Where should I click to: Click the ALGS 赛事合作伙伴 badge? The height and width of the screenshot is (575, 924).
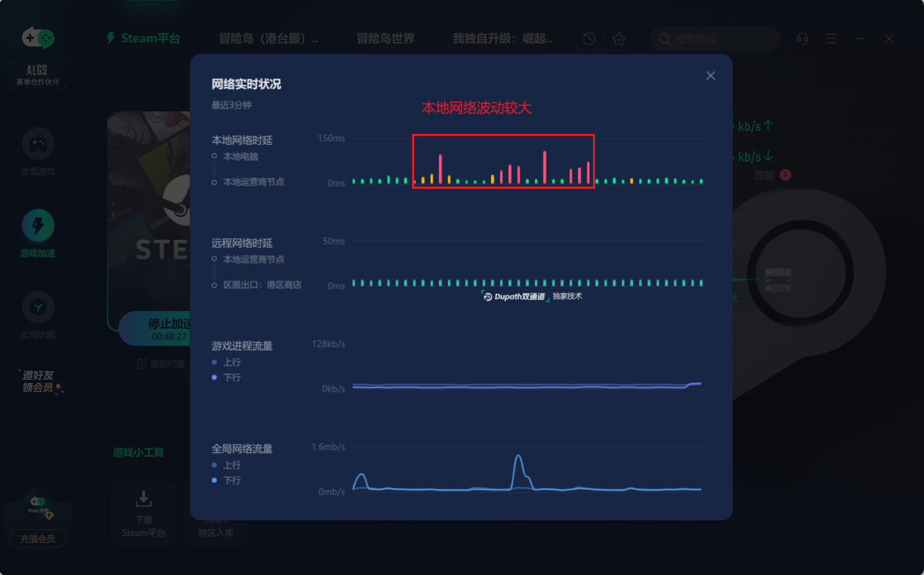37,75
